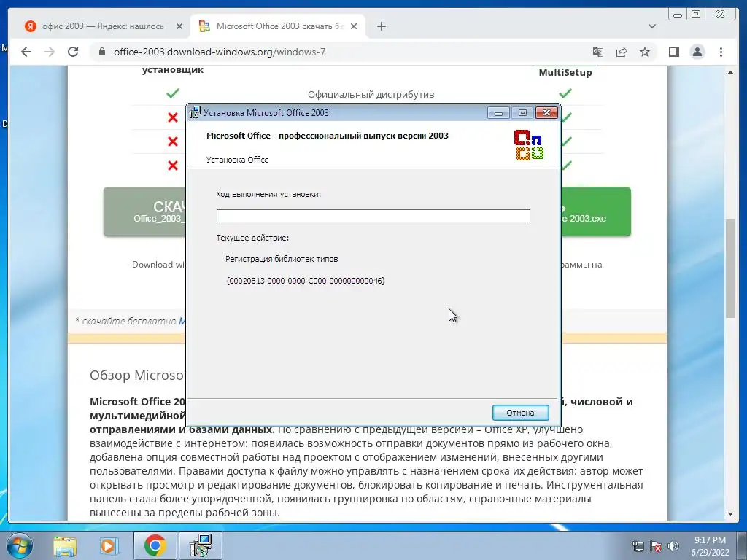Click Регистрация библиотек типов status text
This screenshot has height=560, width=747.
(282, 259)
